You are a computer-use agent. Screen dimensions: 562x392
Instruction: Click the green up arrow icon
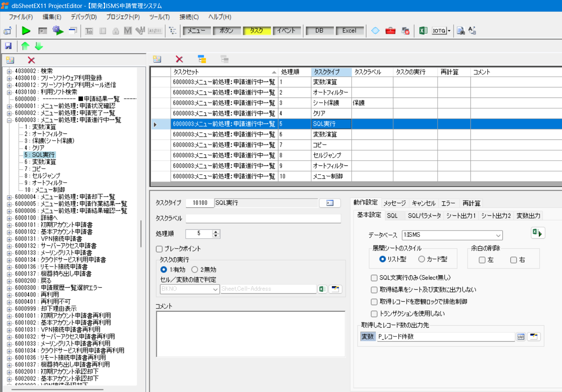click(x=25, y=46)
